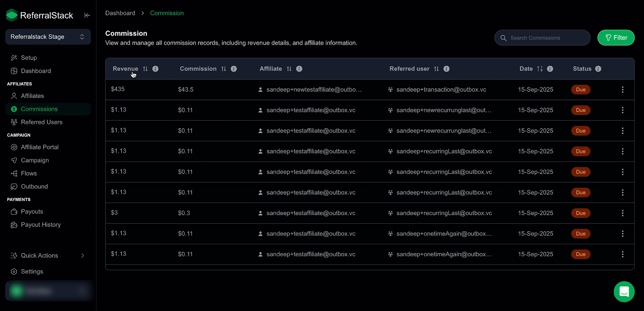Expand the Quick Actions chevron
Viewport: 644px width, 311px height.
click(x=83, y=255)
